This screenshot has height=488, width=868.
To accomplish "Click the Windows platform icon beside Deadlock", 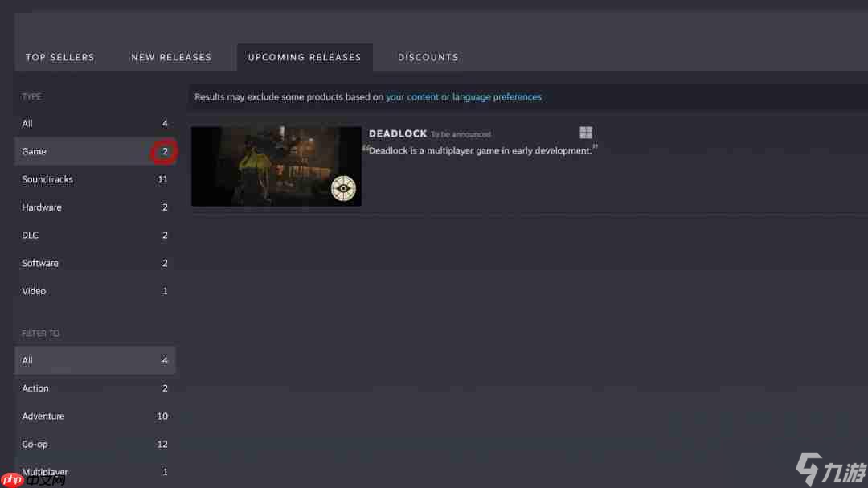I will point(586,133).
